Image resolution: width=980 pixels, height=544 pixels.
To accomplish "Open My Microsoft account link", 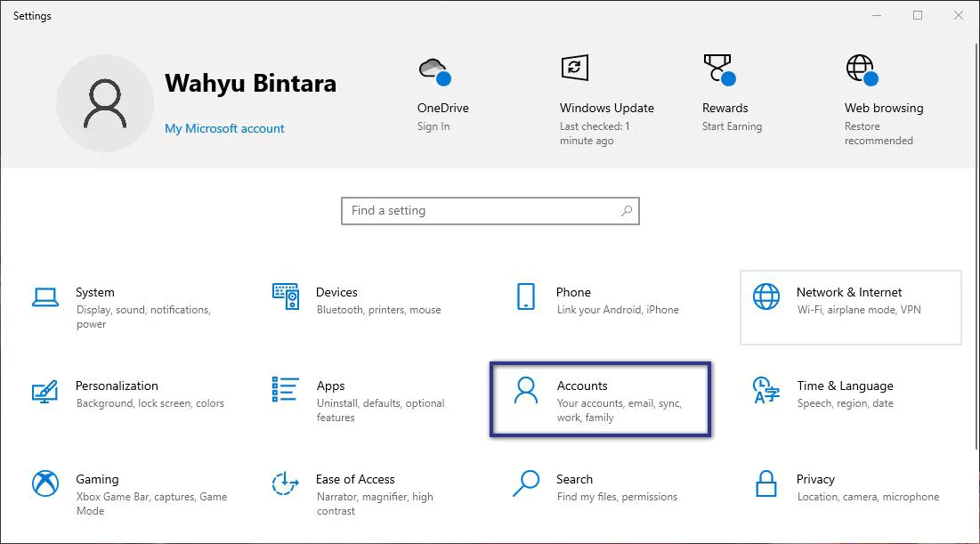I will tap(224, 128).
